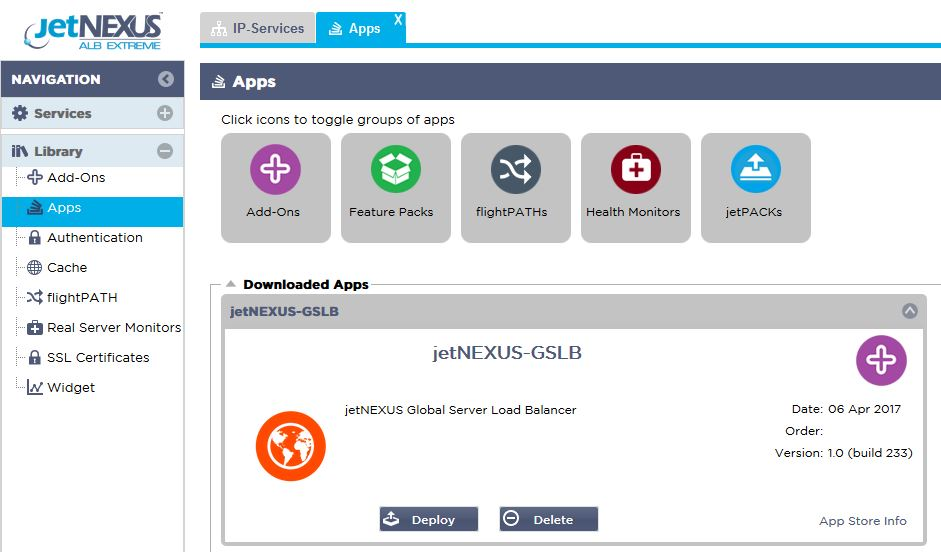Select Apps in the Library tree
941x552 pixels.
(92, 211)
